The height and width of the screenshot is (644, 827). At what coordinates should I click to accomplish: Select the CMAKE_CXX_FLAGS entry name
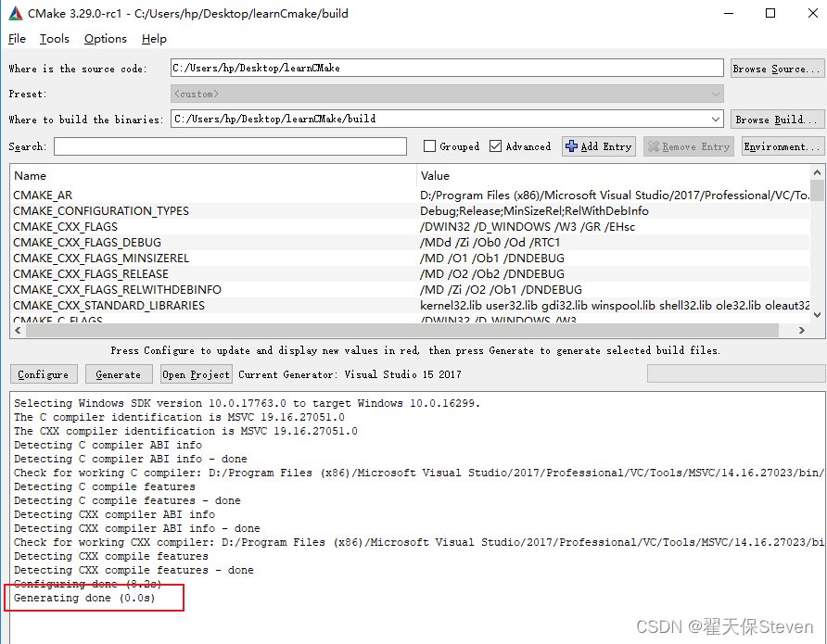66,227
